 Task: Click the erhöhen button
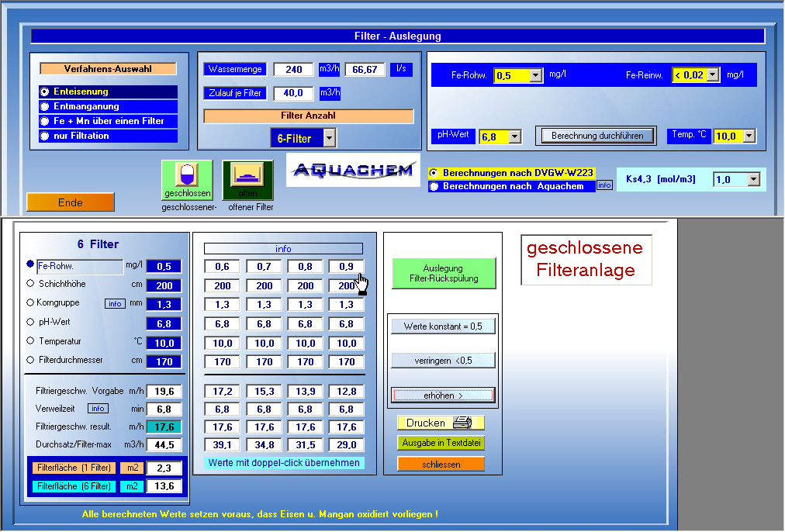click(x=442, y=396)
